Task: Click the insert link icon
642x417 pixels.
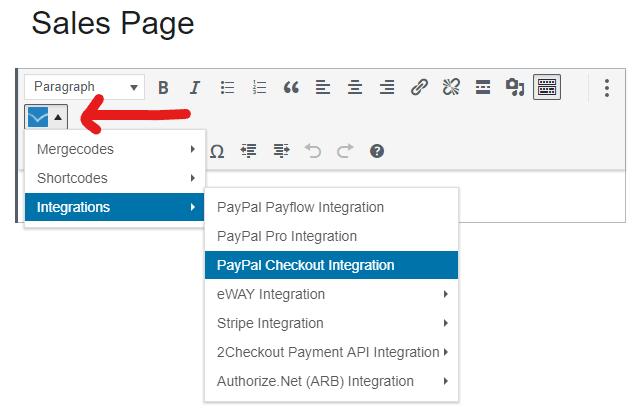Action: (419, 87)
